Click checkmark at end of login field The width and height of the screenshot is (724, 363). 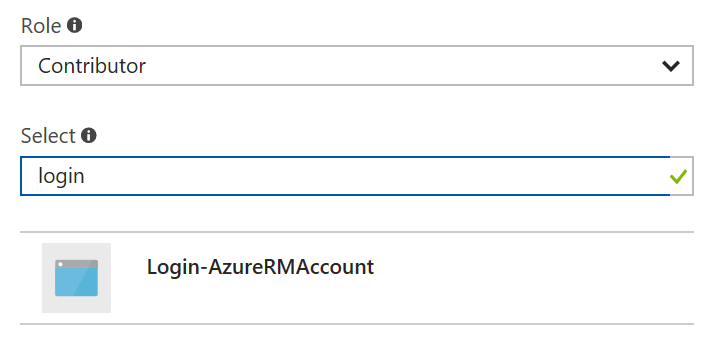678,176
